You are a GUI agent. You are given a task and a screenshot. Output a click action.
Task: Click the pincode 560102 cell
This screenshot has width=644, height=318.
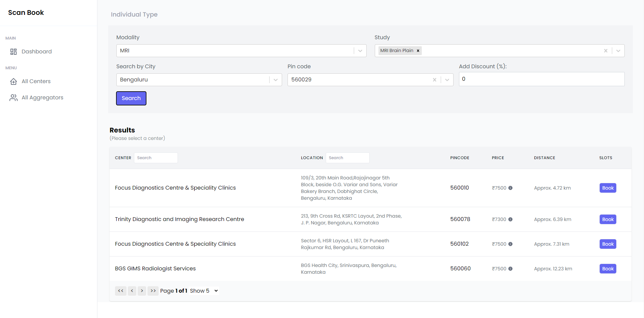pyautogui.click(x=460, y=244)
